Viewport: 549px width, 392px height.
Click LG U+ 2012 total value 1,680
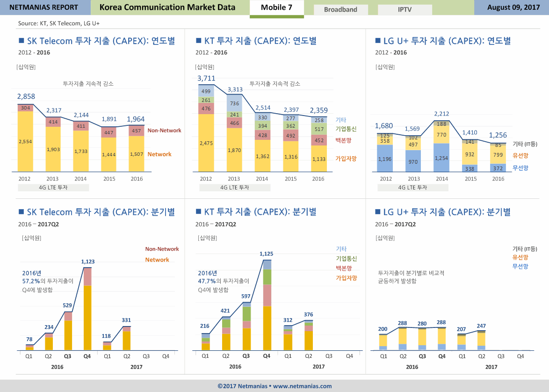click(x=384, y=126)
